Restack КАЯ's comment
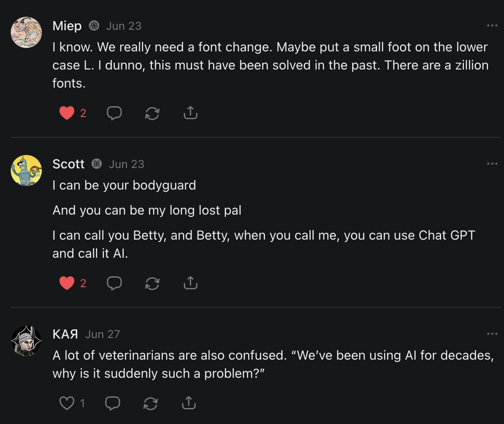504x424 pixels. point(150,403)
